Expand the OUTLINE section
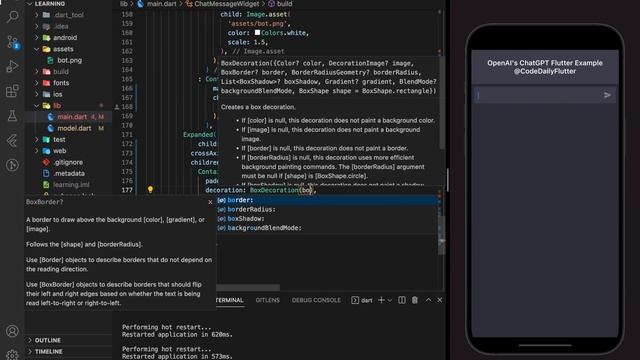The width and height of the screenshot is (640, 360). click(x=29, y=340)
